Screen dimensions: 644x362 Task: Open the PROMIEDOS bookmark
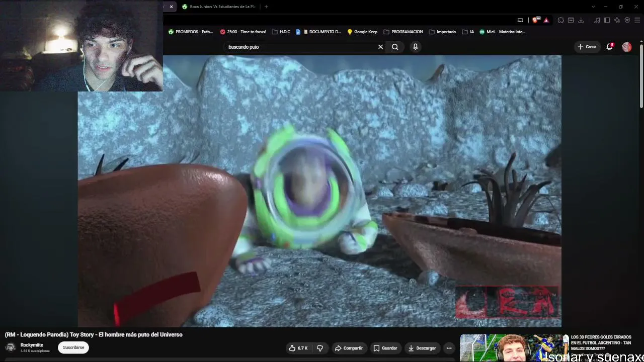click(x=191, y=32)
